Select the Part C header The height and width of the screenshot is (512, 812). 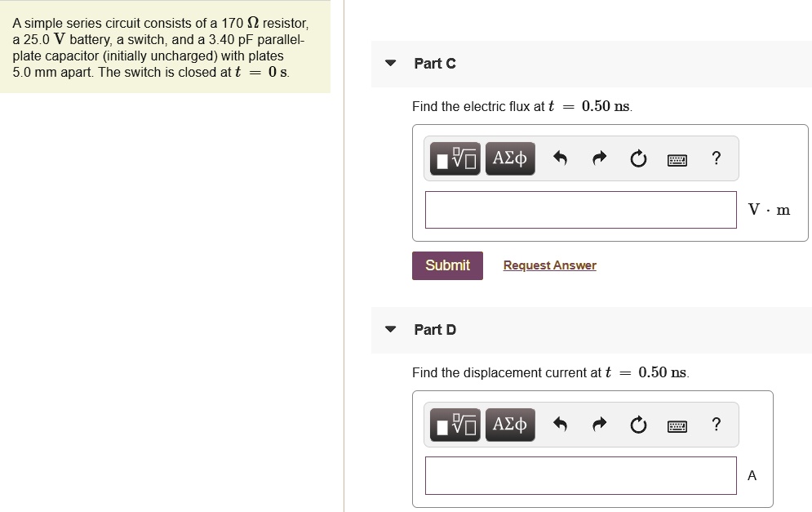pos(435,63)
